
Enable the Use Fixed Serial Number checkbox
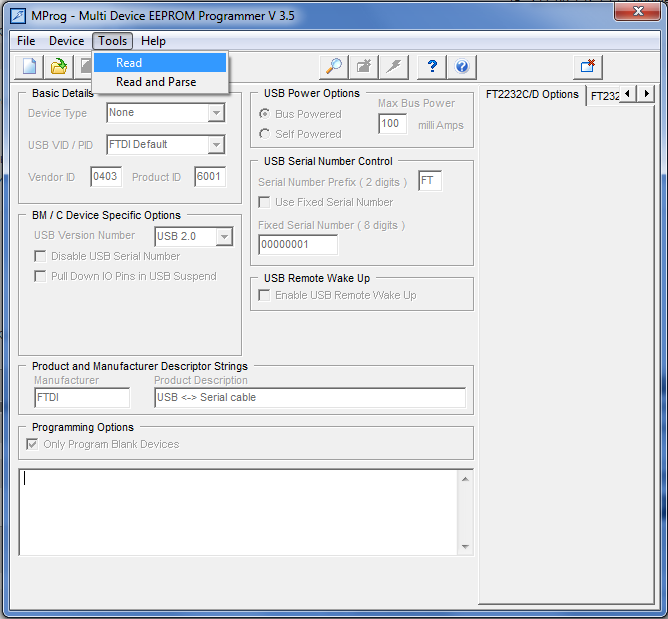pos(265,202)
